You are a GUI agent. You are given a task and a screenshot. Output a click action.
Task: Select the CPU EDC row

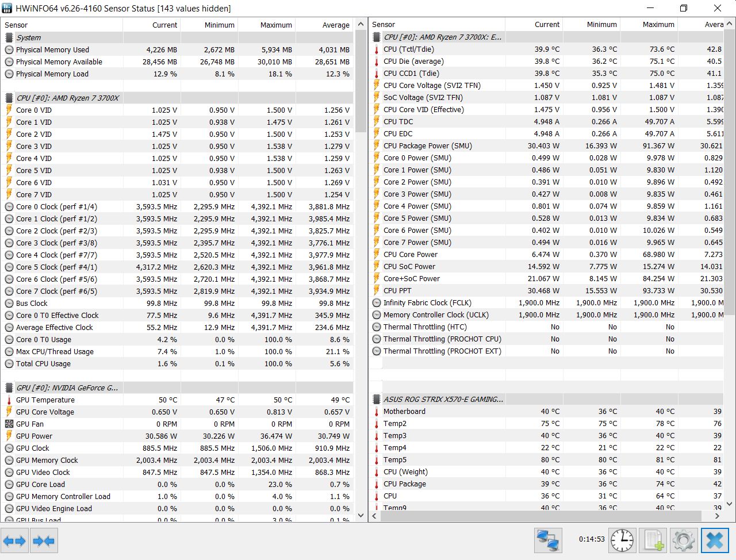[546, 133]
